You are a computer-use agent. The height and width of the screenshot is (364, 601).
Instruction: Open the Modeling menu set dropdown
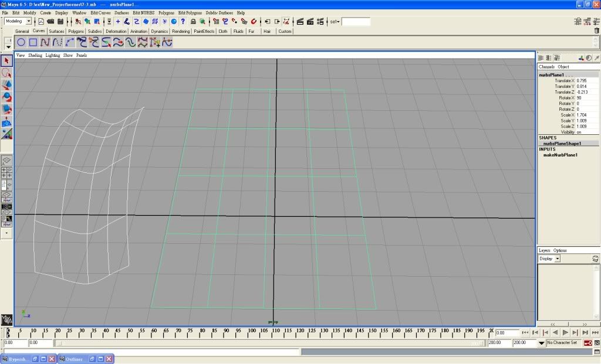[x=29, y=22]
